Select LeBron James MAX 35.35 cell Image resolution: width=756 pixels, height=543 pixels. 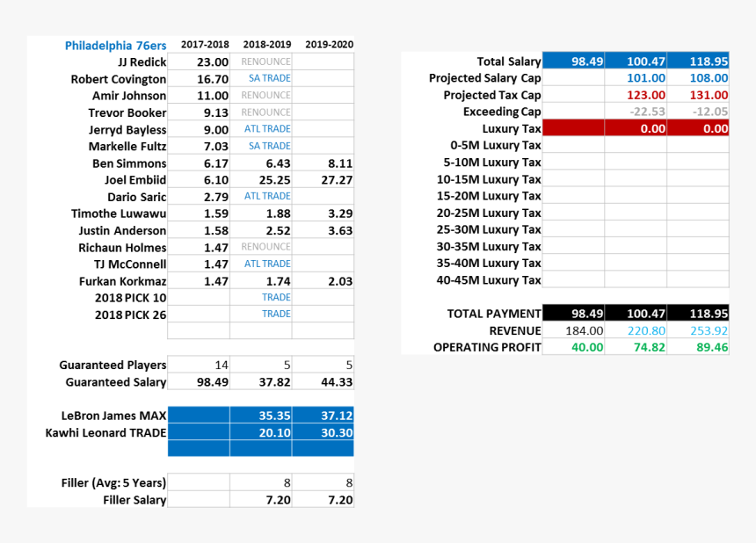261,416
